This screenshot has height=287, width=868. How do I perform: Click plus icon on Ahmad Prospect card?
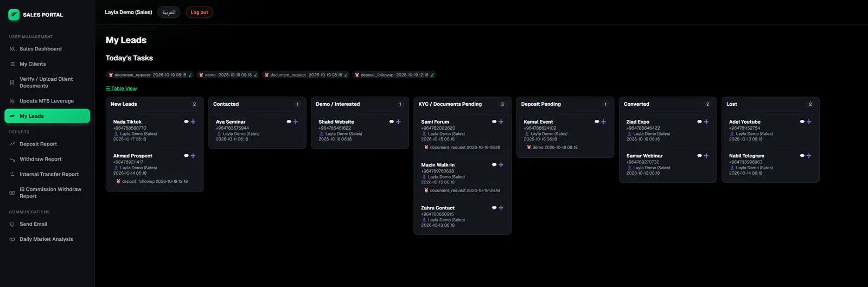(x=193, y=156)
